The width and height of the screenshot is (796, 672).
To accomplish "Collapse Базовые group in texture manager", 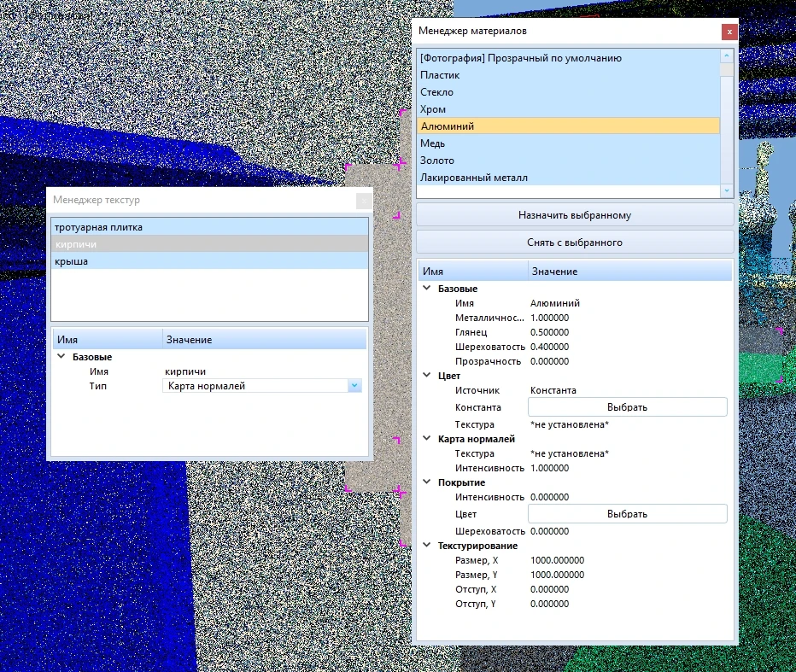I will pos(61,357).
